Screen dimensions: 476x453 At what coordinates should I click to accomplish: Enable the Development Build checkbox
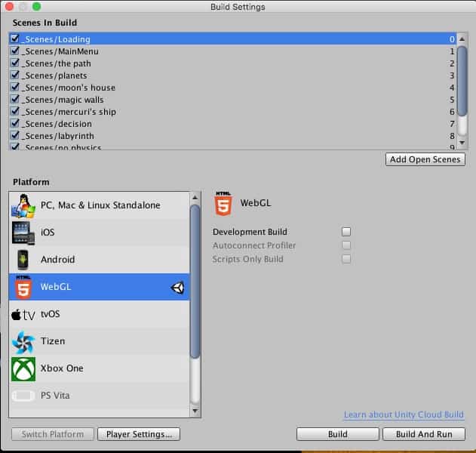pyautogui.click(x=346, y=232)
